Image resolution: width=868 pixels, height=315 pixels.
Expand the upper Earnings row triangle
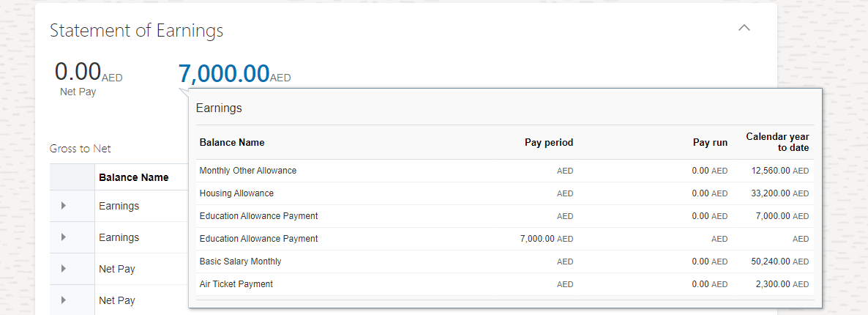[x=63, y=206]
